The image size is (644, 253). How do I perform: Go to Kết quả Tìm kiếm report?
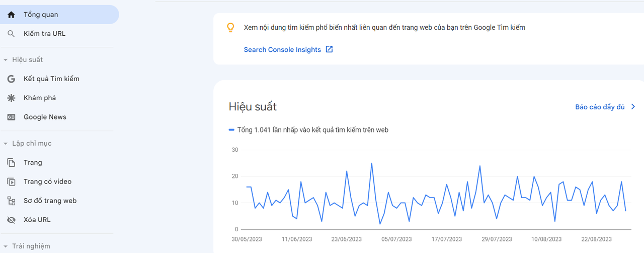click(59, 79)
